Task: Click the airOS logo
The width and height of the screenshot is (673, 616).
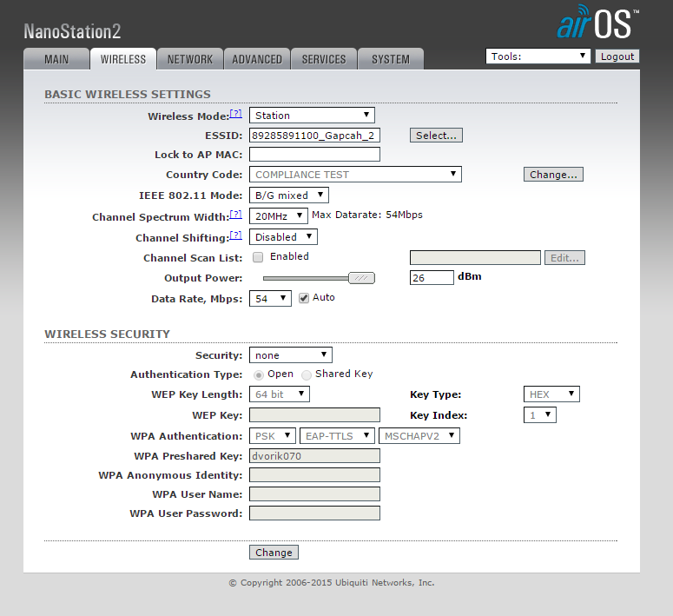Action: 597,23
